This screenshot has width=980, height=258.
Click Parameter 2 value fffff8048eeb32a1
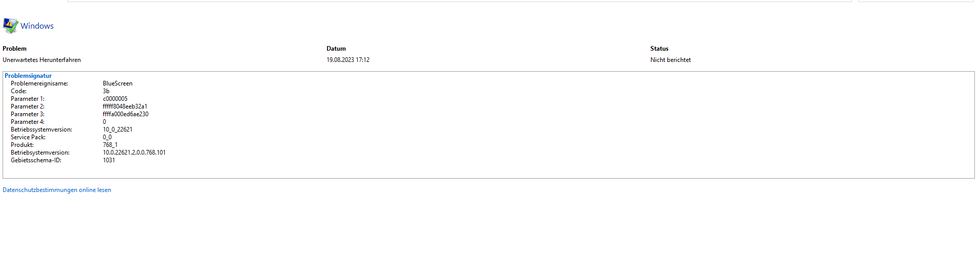click(125, 106)
